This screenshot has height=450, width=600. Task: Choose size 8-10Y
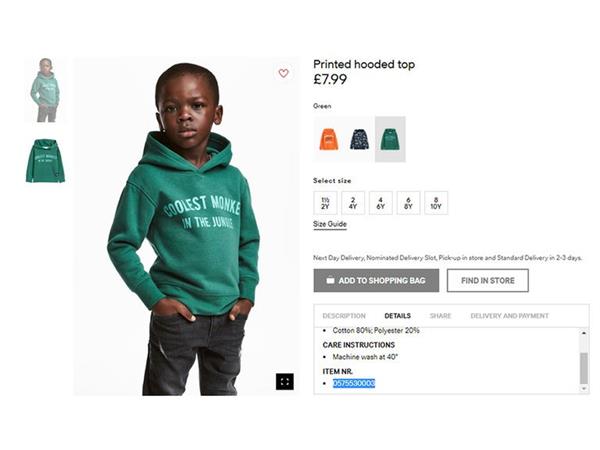436,203
